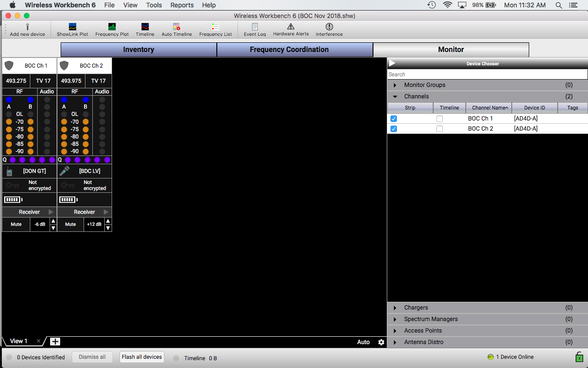The height and width of the screenshot is (368, 588).
Task: Click the battery indicator on BOC Ch 2 strip
Action: click(x=68, y=200)
